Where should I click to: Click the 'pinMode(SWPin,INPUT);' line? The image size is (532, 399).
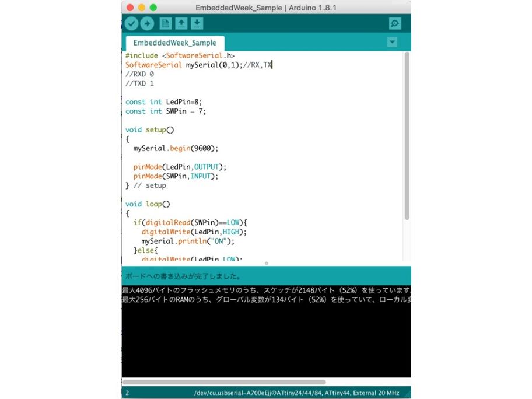[x=176, y=176]
